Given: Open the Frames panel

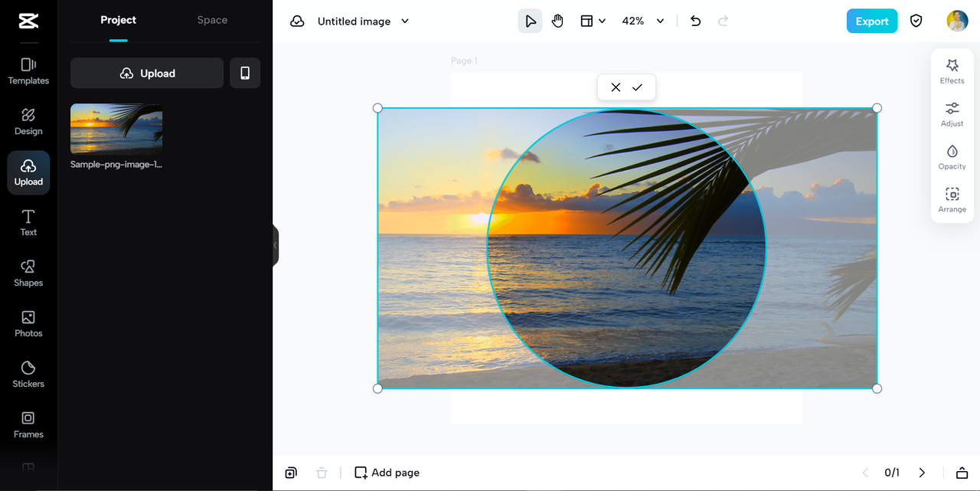Looking at the screenshot, I should (x=28, y=425).
